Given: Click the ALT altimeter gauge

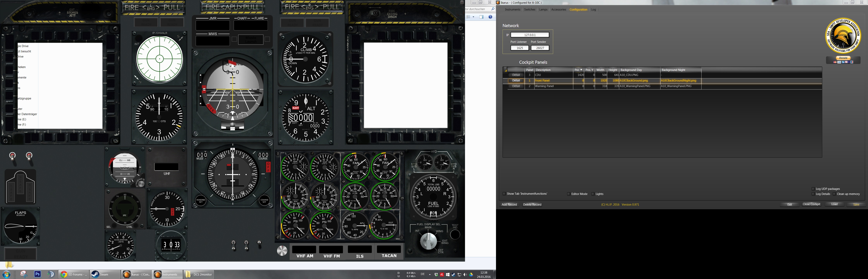Looking at the screenshot, I should coord(306,117).
